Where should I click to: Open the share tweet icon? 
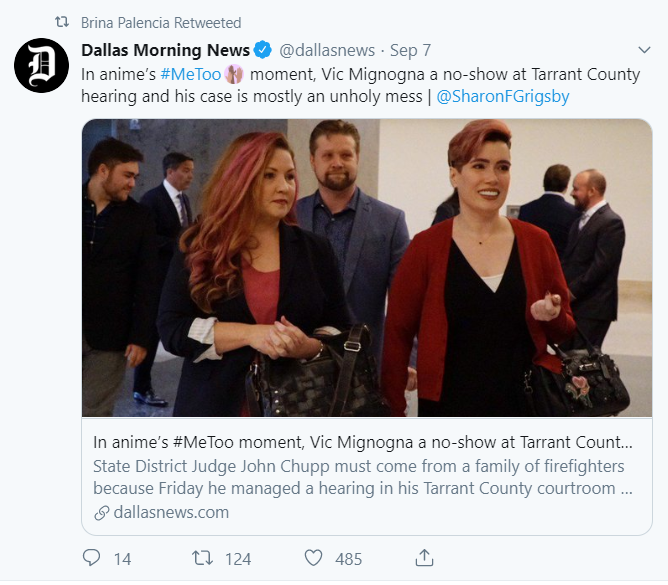coord(424,557)
